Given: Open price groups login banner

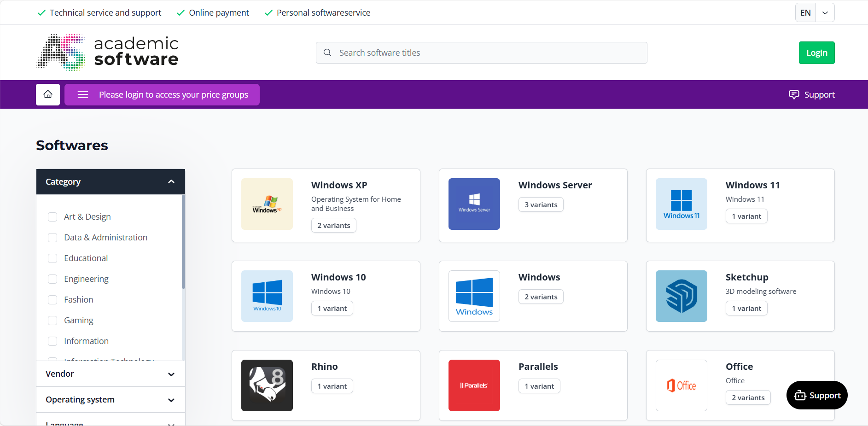Looking at the screenshot, I should coord(162,94).
